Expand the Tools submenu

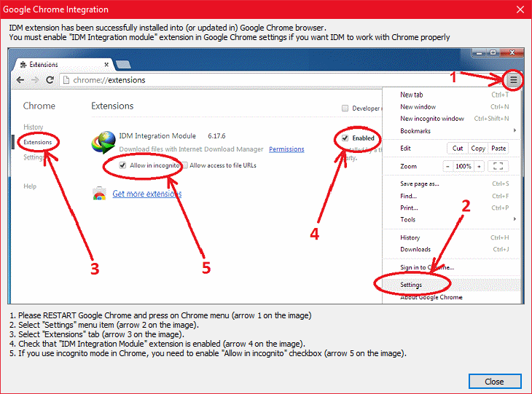coord(451,220)
